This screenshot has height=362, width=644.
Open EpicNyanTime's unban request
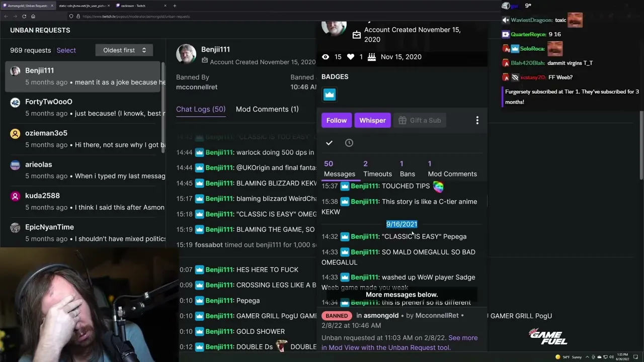pyautogui.click(x=83, y=233)
